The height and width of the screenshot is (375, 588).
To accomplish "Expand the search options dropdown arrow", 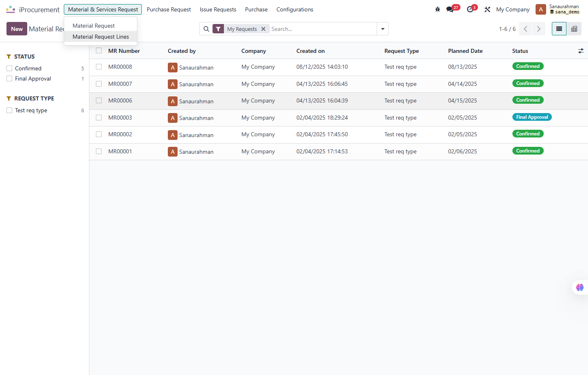I will pos(383,29).
